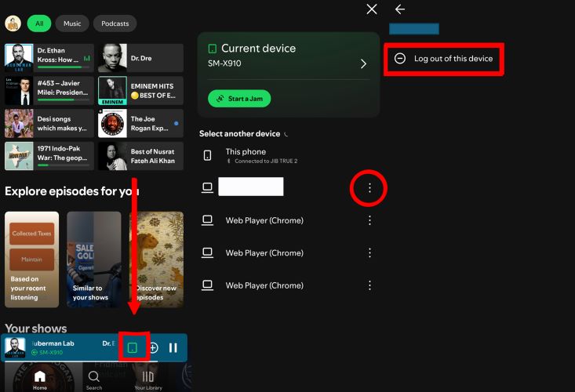Open the Dr. Dre tile
Screen dimensions: 575x392
point(141,58)
